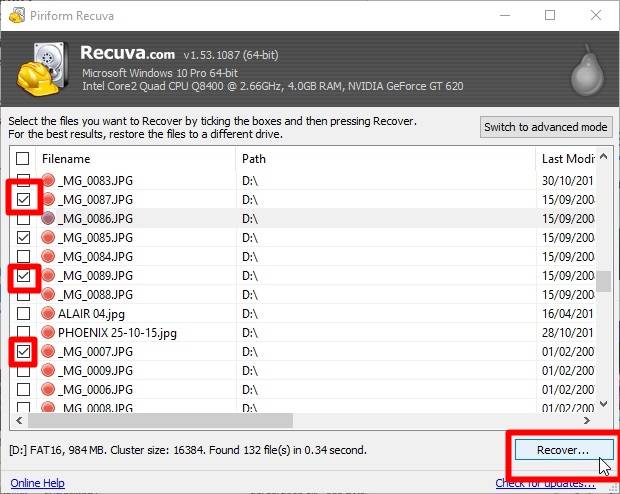Select the ALAIR 04.jpg filename
The image size is (620, 494).
[91, 314]
